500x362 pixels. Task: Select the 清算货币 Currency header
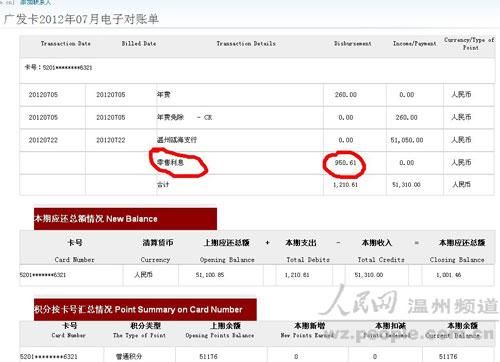click(x=157, y=251)
